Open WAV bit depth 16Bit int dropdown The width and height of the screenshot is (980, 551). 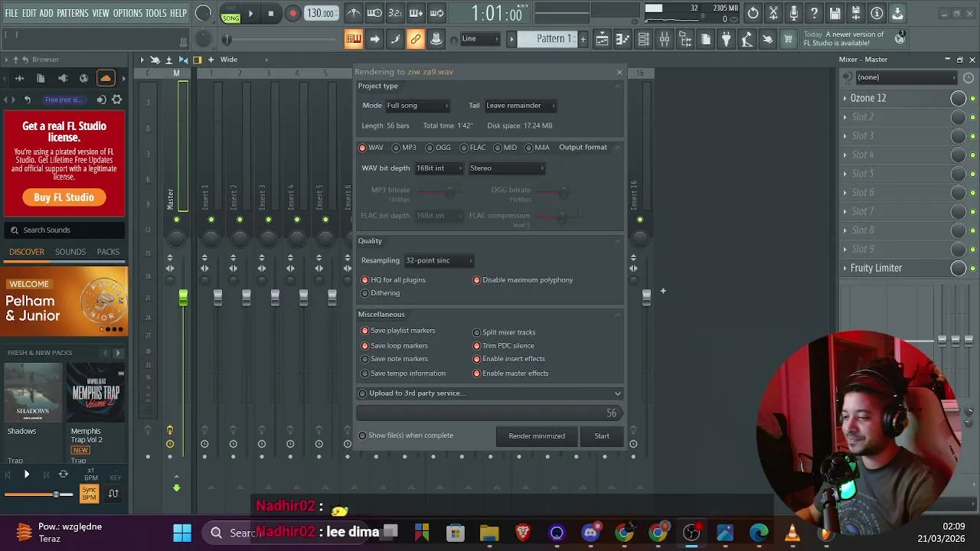click(438, 168)
